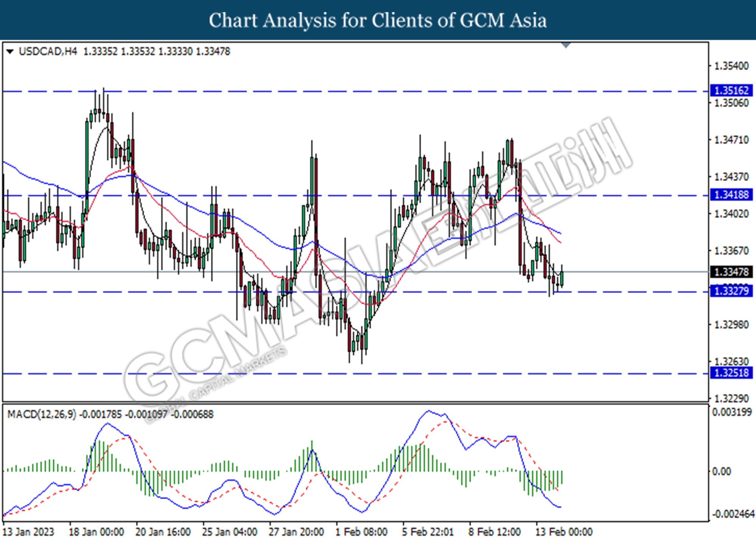Click the 5 Feb 22:01 time label
This screenshot has height=540, width=756.
tap(428, 532)
